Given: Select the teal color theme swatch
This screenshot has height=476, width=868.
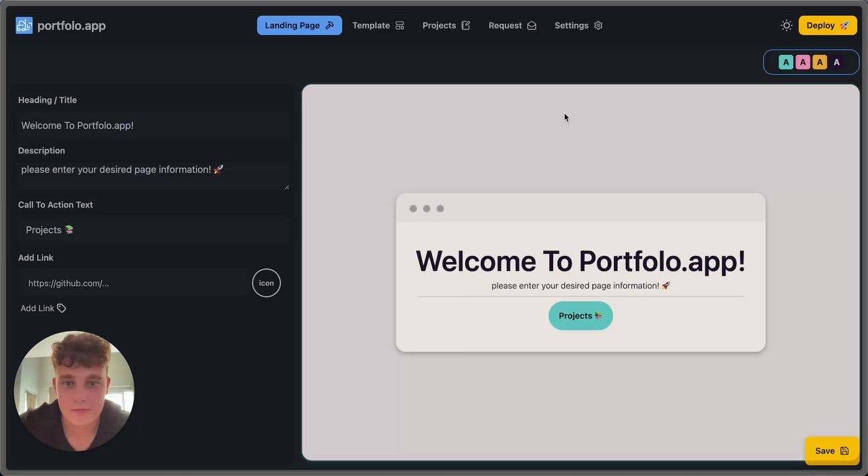Looking at the screenshot, I should point(786,62).
